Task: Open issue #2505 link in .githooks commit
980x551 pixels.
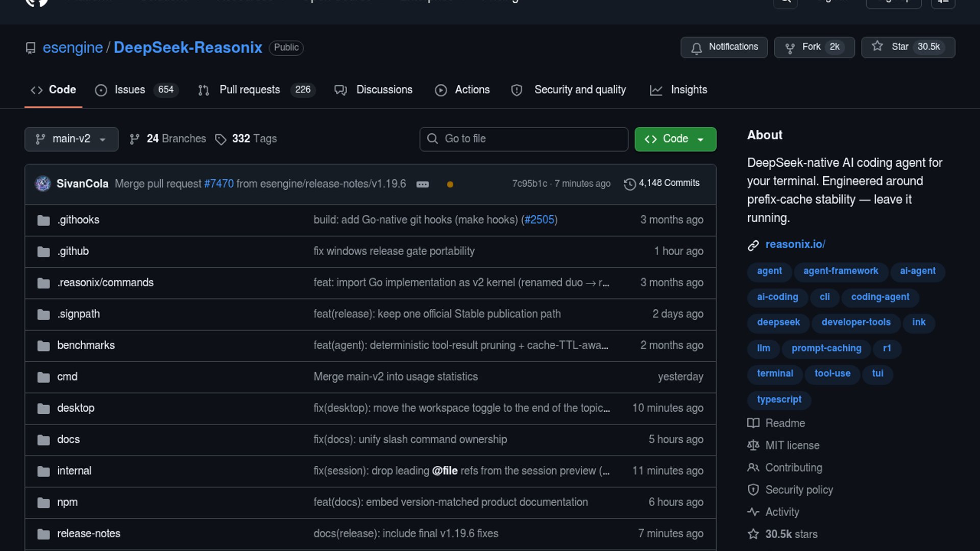Action: tap(539, 220)
